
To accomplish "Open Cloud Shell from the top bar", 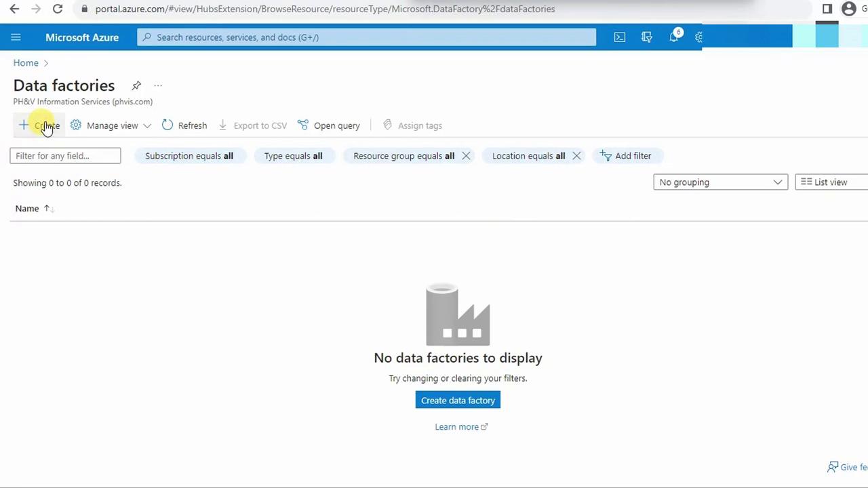I will click(620, 37).
